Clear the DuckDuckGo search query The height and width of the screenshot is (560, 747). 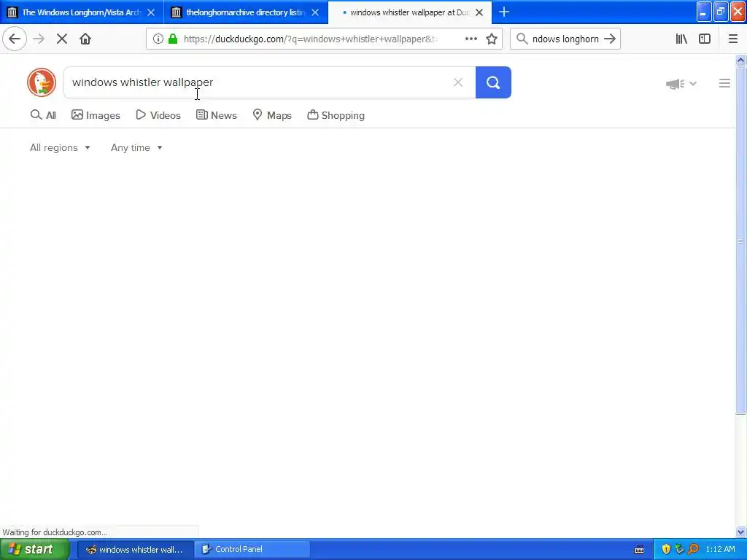pos(458,82)
